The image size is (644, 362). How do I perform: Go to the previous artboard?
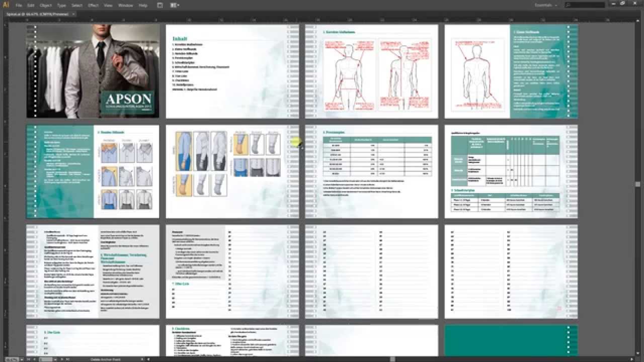tap(34, 359)
